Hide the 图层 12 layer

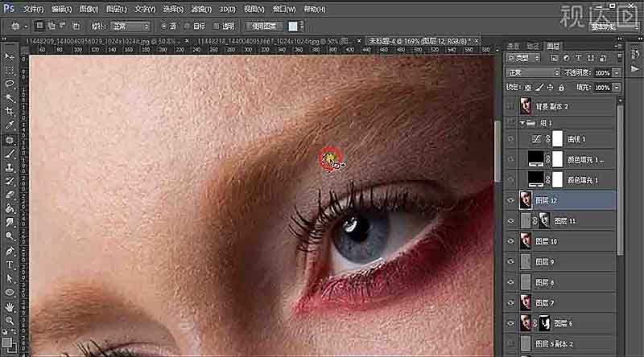[x=510, y=200]
